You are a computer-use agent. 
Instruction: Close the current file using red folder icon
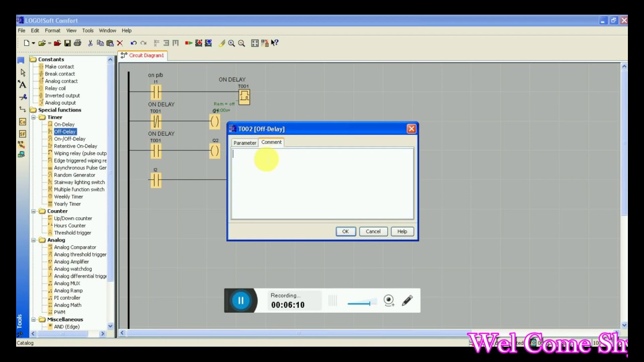pyautogui.click(x=57, y=43)
